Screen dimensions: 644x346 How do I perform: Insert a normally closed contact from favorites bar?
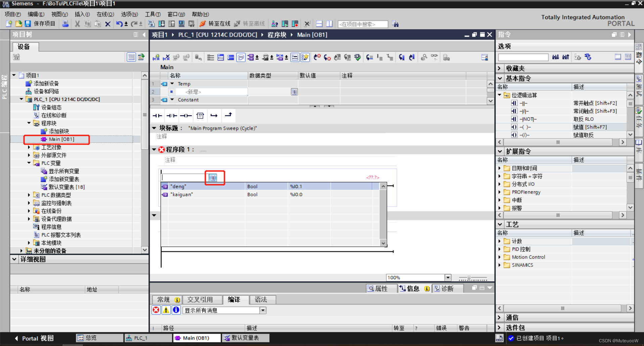click(x=172, y=115)
